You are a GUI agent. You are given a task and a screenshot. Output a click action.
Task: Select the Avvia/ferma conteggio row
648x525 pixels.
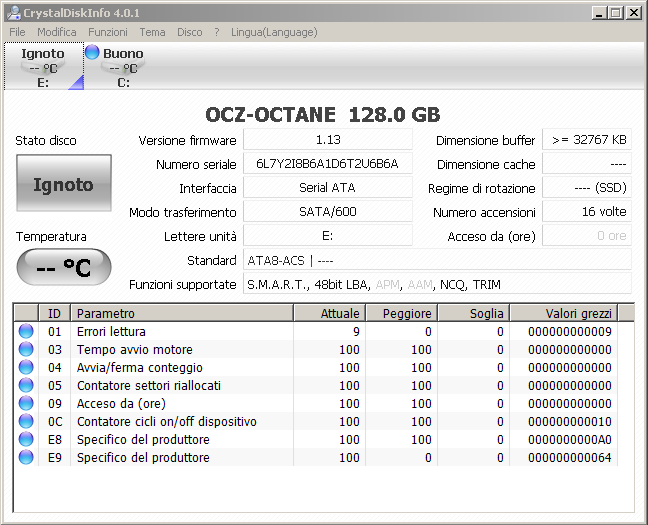(x=316, y=368)
